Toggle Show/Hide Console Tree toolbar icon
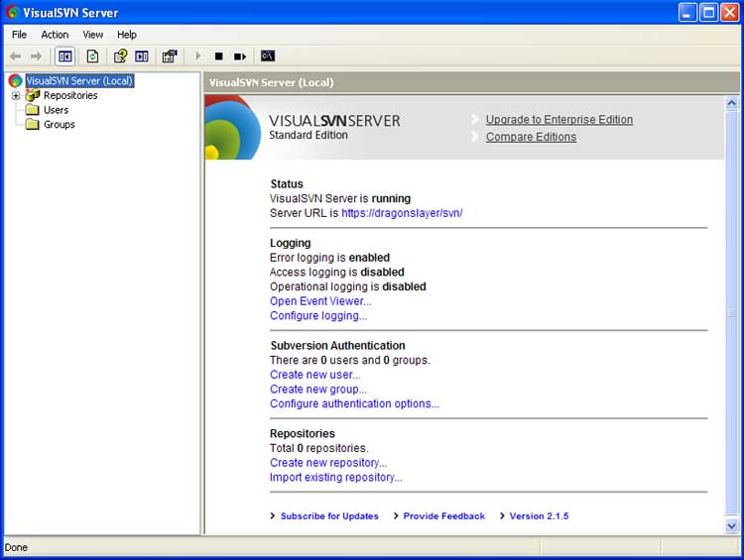This screenshot has height=560, width=744. [65, 56]
